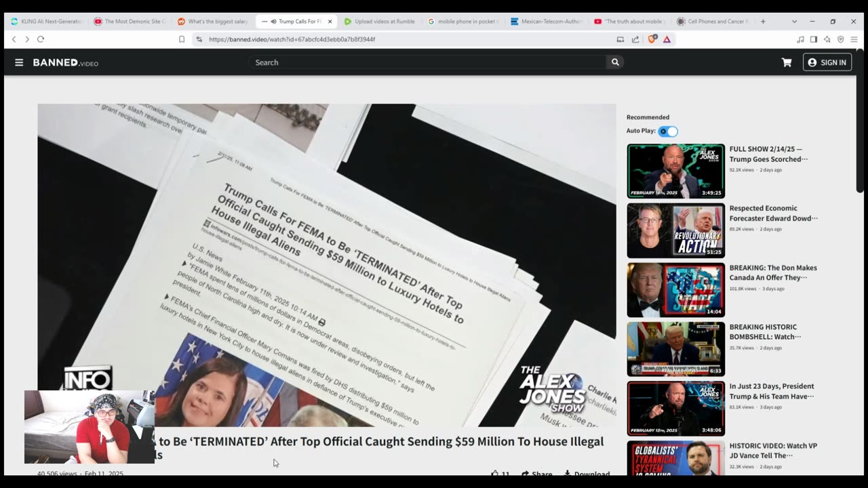
Task: Open the hamburger menu next to BANNED.video
Action: (x=19, y=62)
